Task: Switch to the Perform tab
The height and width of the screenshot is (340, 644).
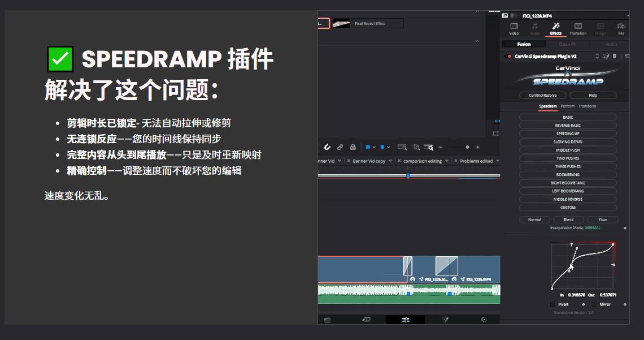Action: [567, 106]
